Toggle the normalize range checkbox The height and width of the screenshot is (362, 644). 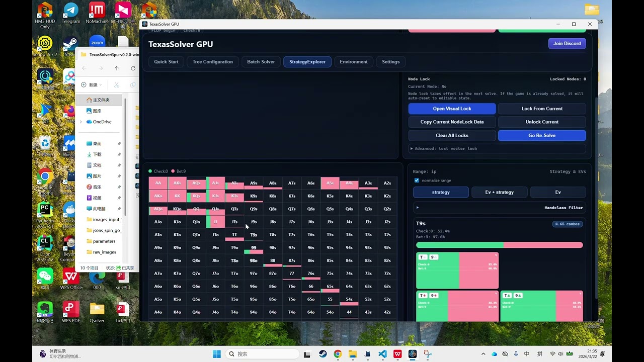pos(417,180)
